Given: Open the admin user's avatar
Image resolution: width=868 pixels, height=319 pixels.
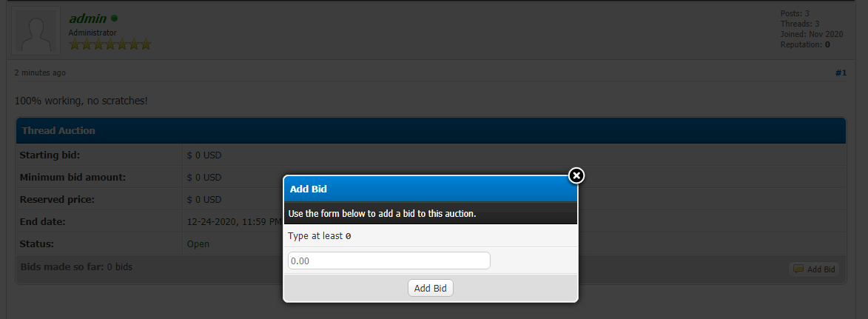Looking at the screenshot, I should tap(36, 30).
